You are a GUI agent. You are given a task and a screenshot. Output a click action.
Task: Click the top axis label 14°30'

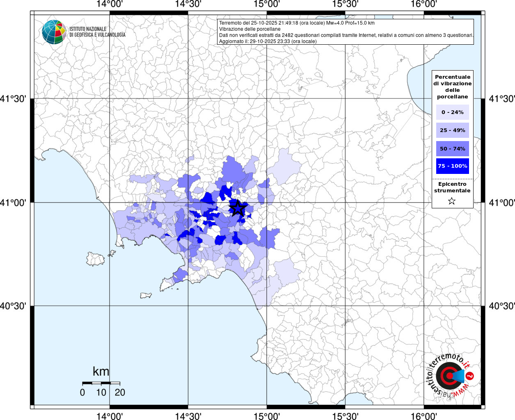pyautogui.click(x=188, y=4)
